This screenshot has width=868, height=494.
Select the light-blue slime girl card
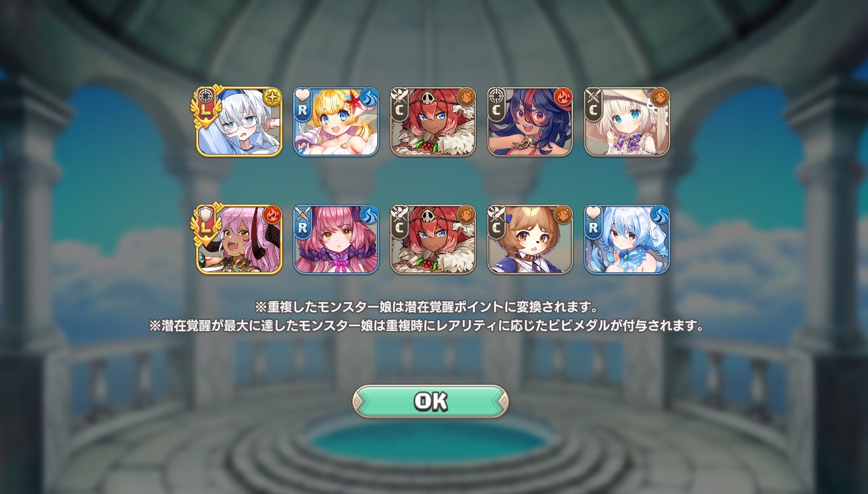point(627,239)
